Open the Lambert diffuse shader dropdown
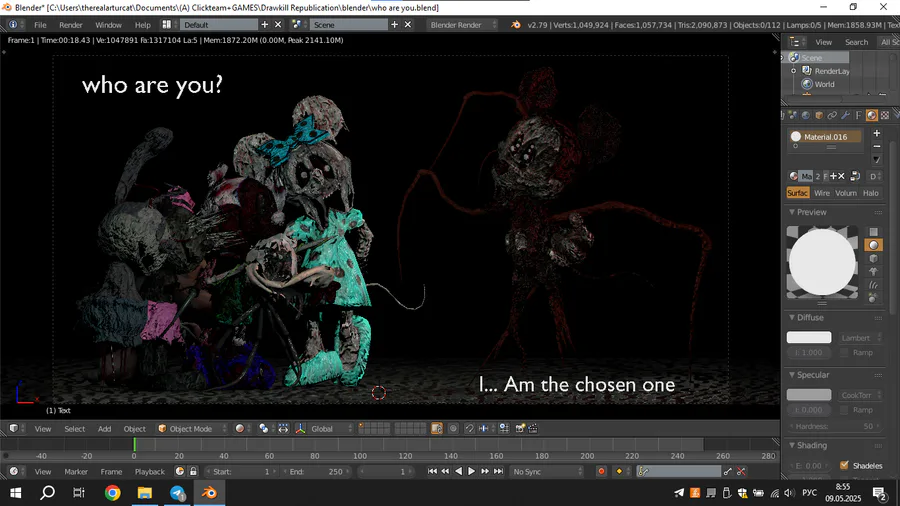Screen dimensions: 900x506 [x=859, y=337]
